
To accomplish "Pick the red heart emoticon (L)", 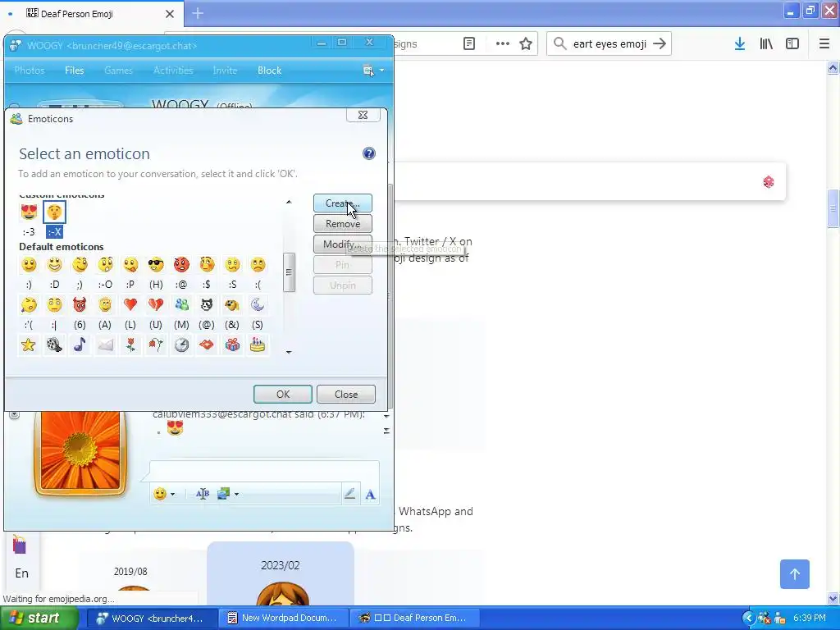I will 130,305.
